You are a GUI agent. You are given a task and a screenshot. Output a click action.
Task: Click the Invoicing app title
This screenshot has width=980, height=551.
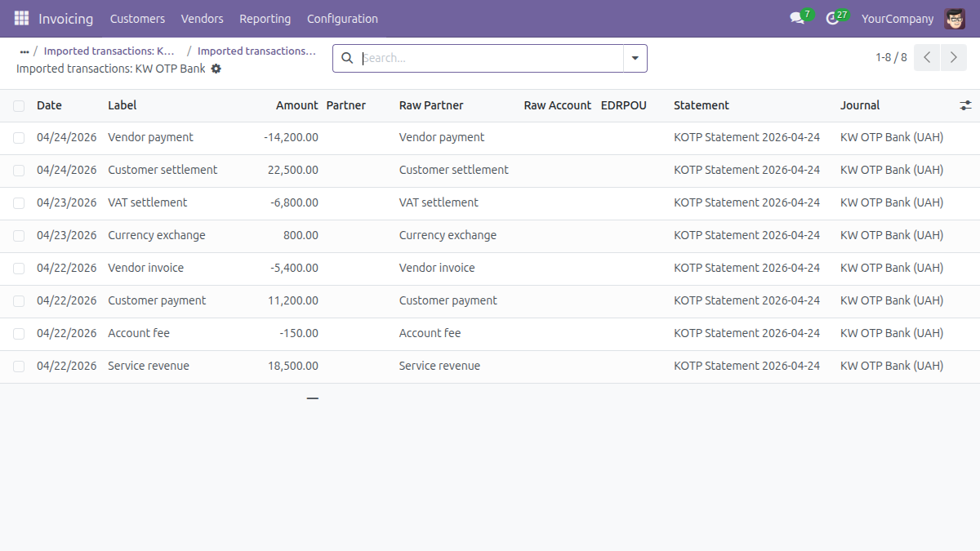65,18
